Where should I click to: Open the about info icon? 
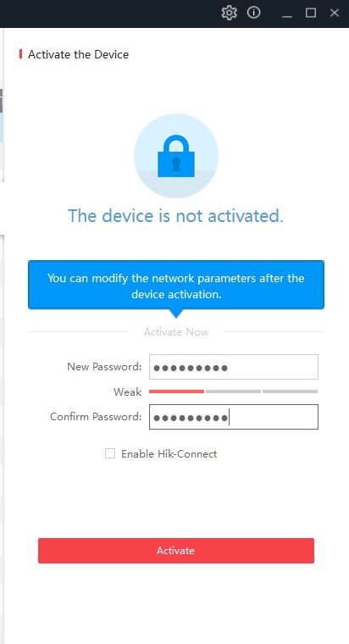[x=254, y=13]
